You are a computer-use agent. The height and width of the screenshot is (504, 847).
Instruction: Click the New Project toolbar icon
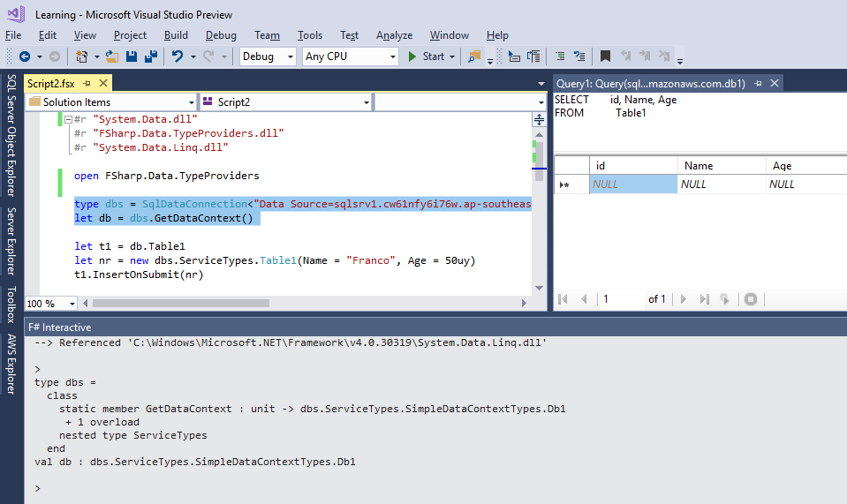click(81, 56)
